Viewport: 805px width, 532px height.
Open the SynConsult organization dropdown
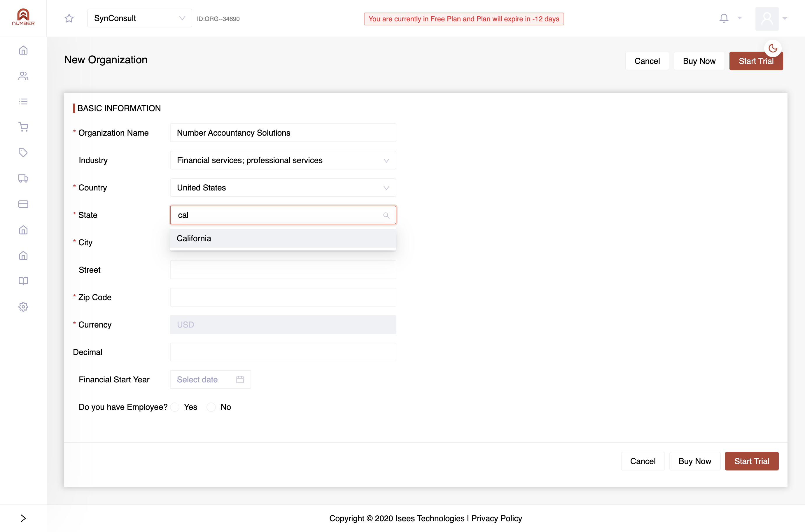click(139, 18)
